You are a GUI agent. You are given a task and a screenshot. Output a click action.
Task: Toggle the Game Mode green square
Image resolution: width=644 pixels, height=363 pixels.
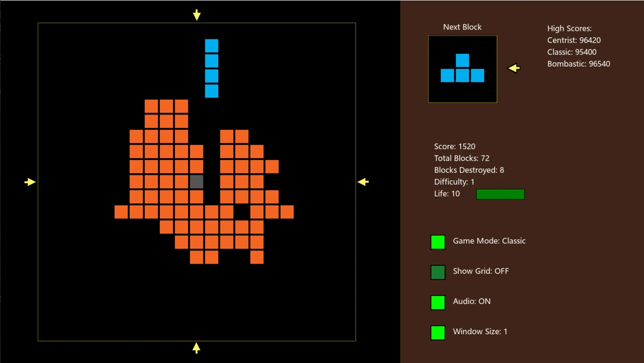438,242
